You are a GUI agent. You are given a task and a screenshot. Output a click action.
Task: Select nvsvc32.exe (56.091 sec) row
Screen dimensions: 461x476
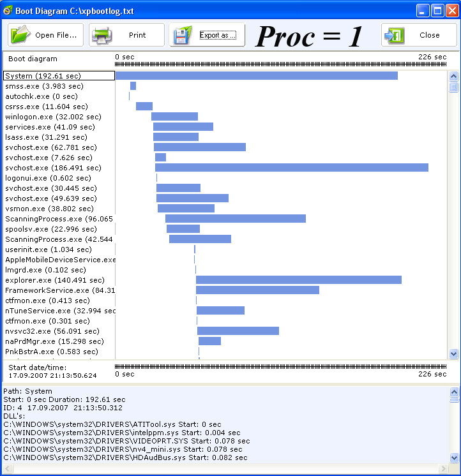pos(59,331)
